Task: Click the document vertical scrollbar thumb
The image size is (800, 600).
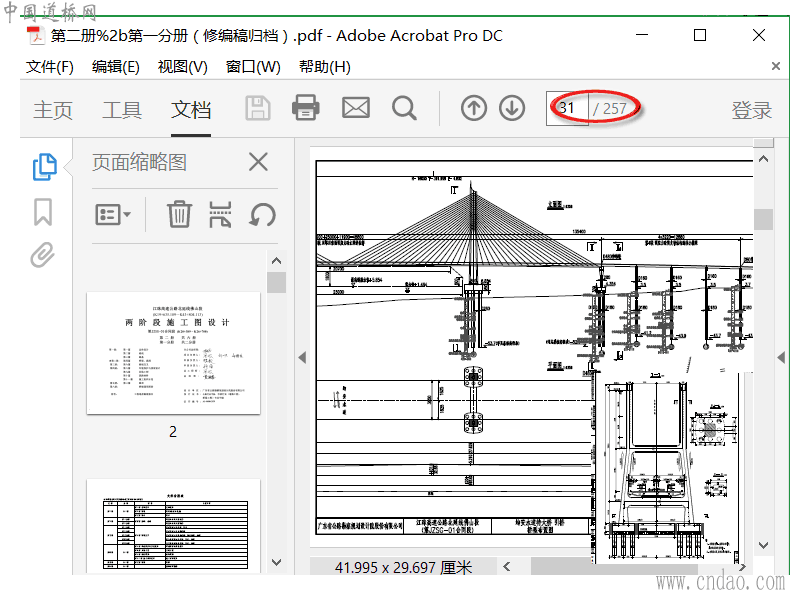Action: [x=763, y=219]
